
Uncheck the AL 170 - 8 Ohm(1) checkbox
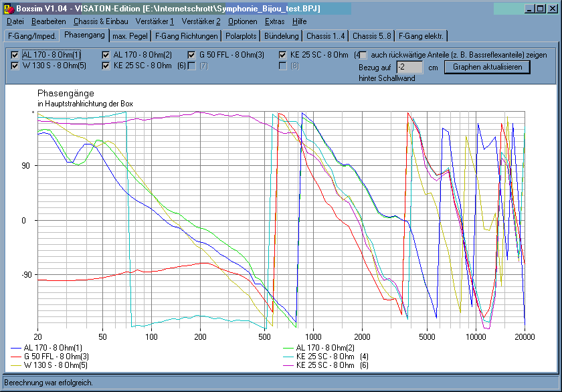pyautogui.click(x=15, y=55)
